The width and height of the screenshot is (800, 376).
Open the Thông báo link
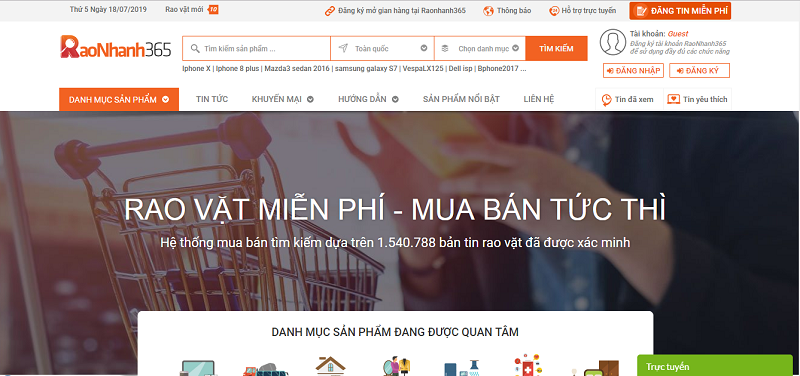point(514,11)
